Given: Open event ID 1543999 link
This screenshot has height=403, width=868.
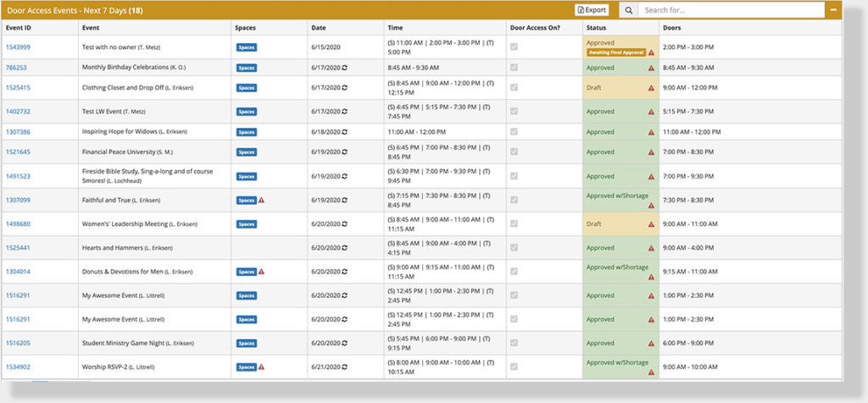Looking at the screenshot, I should tap(18, 47).
